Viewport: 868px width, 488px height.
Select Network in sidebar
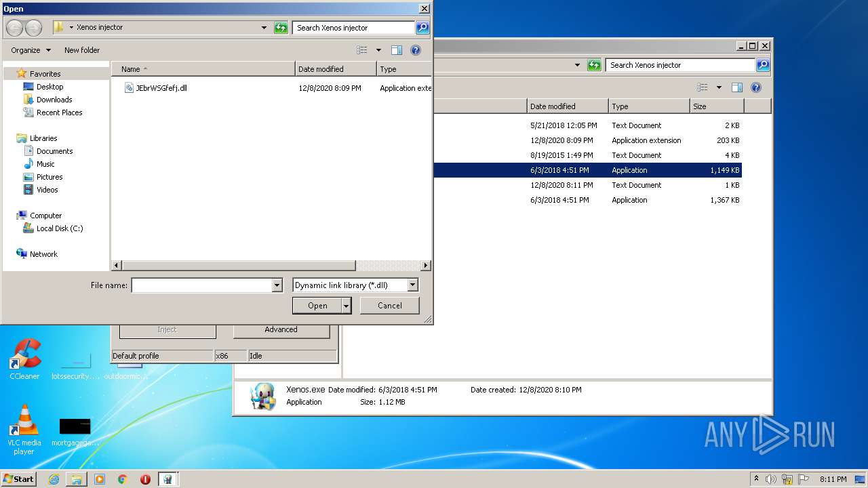point(43,254)
